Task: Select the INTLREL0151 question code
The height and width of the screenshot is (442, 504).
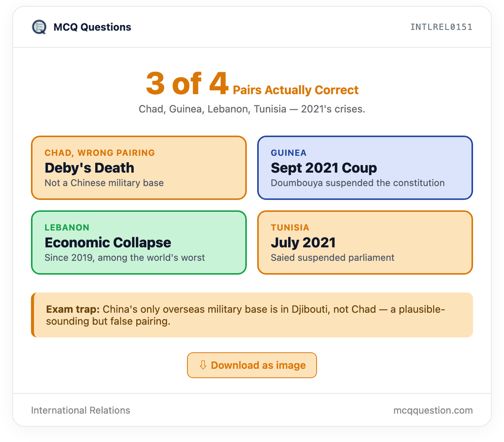Action: point(441,27)
